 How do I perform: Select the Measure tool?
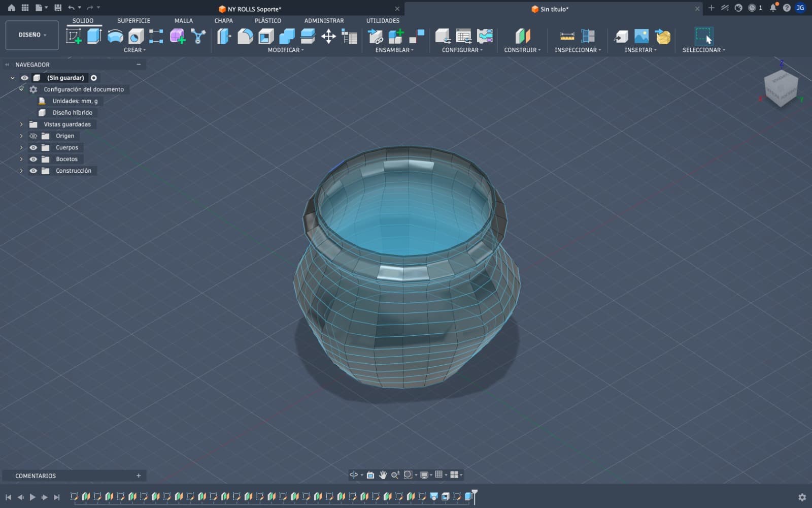[x=567, y=36]
